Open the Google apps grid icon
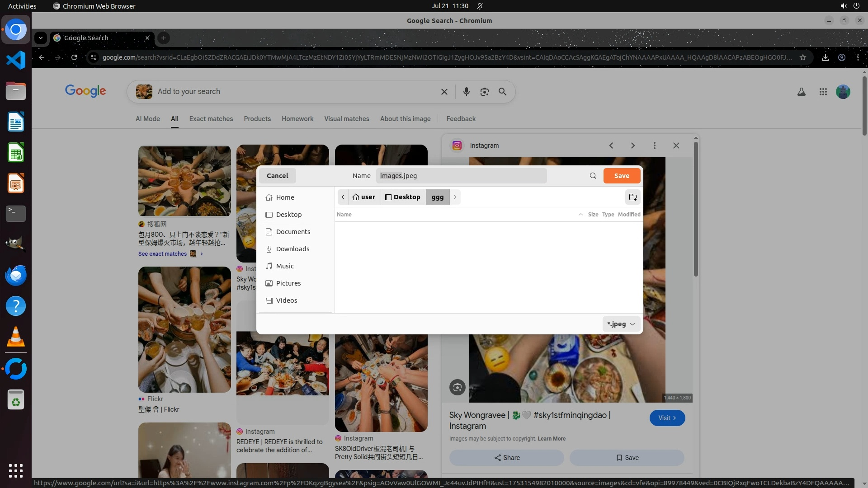The image size is (868, 488). [823, 92]
